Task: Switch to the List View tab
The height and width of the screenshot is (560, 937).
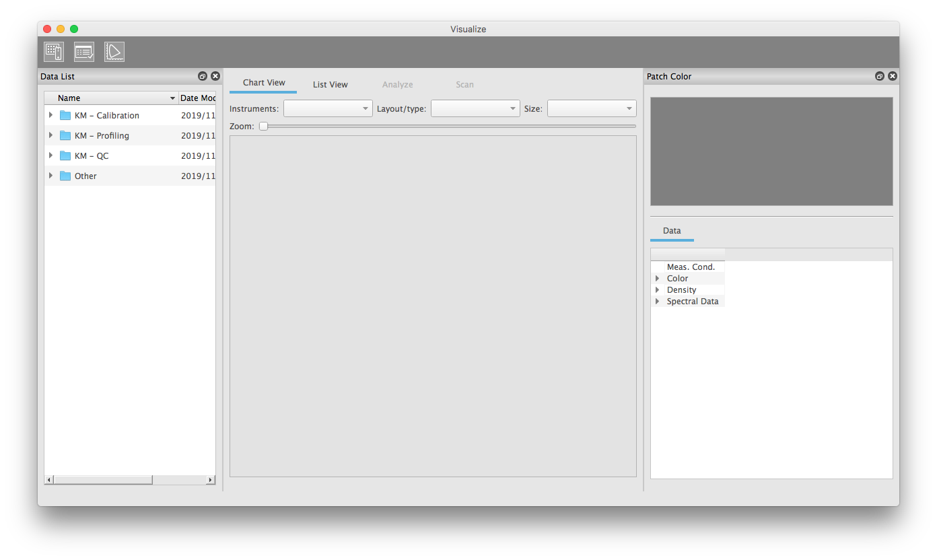Action: click(331, 85)
